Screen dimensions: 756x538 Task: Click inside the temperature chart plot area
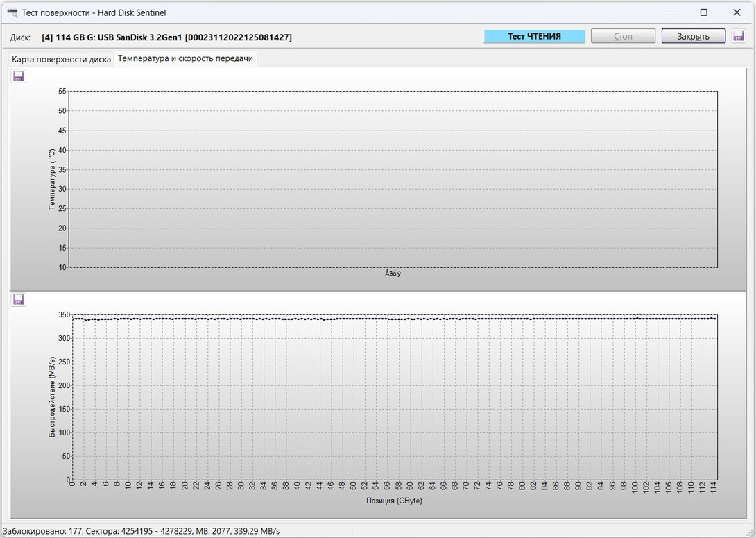click(x=393, y=179)
